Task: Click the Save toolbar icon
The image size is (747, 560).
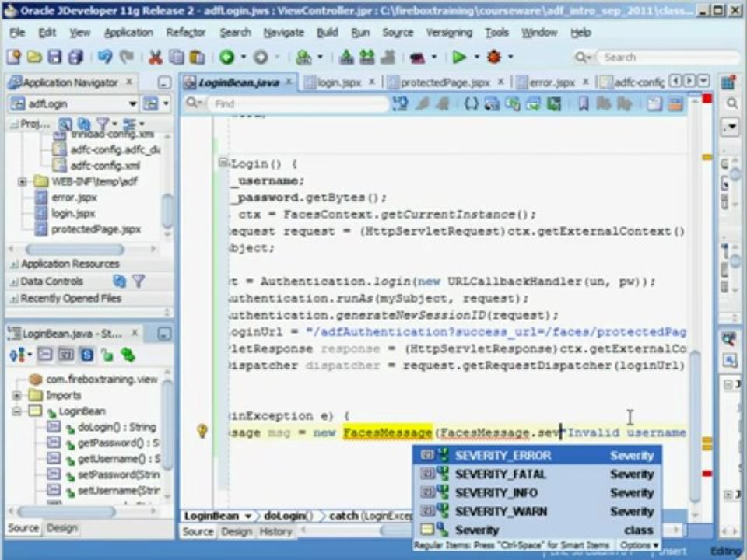Action: (54, 57)
